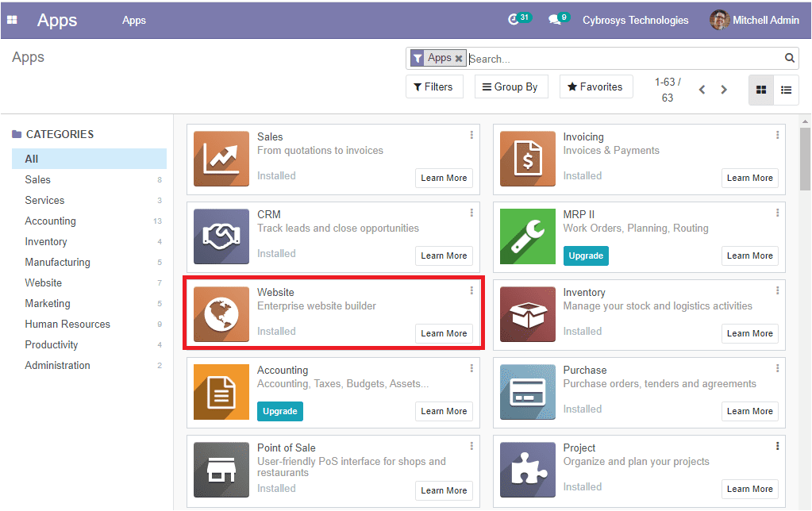The image size is (812, 511).
Task: Open the Project card options menu
Action: point(777,446)
